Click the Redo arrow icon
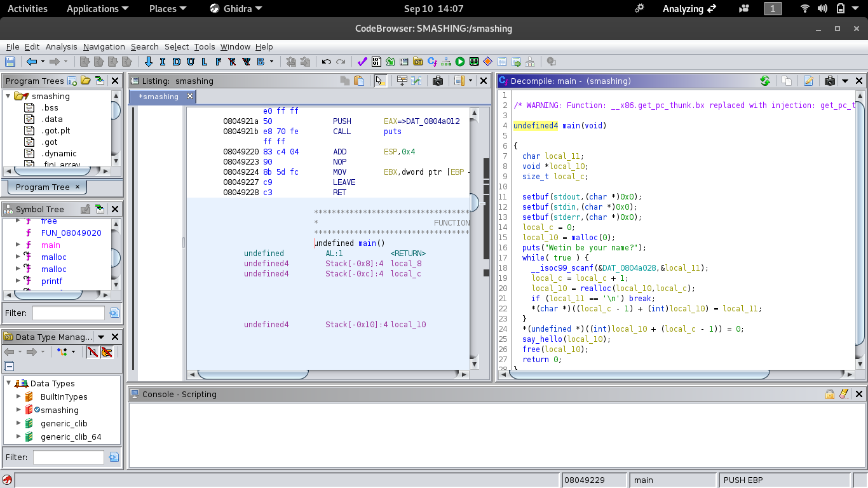This screenshot has height=488, width=868. [341, 62]
